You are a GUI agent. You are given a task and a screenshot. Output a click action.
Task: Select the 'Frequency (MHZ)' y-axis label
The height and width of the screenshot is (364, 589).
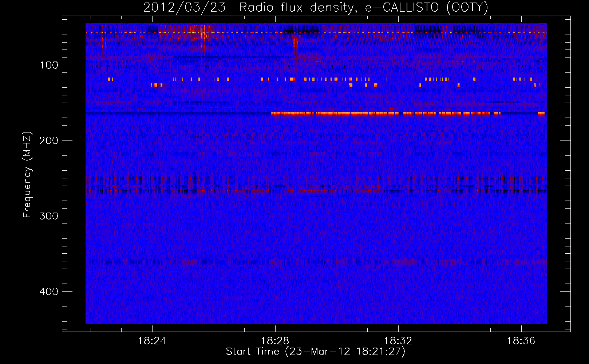tap(27, 175)
